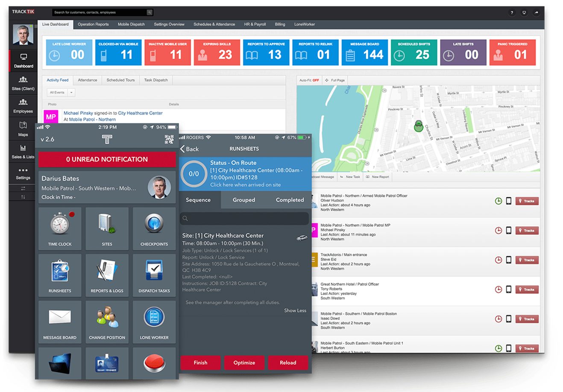The image size is (563, 392).
Task: Click Full Page map button
Action: (335, 80)
